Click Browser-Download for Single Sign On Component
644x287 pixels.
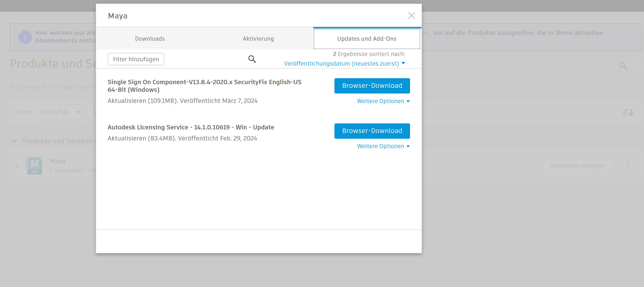(372, 86)
